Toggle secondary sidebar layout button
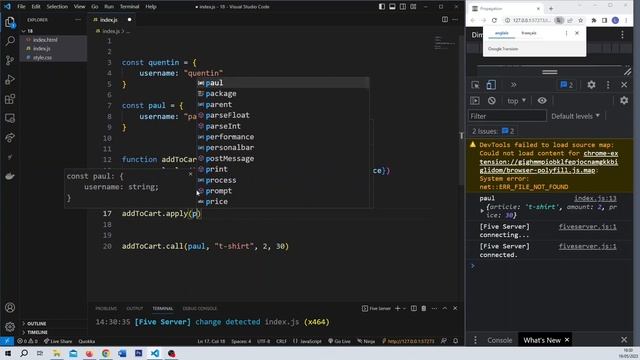Viewport: 640px width, 360px height. pyautogui.click(x=403, y=7)
